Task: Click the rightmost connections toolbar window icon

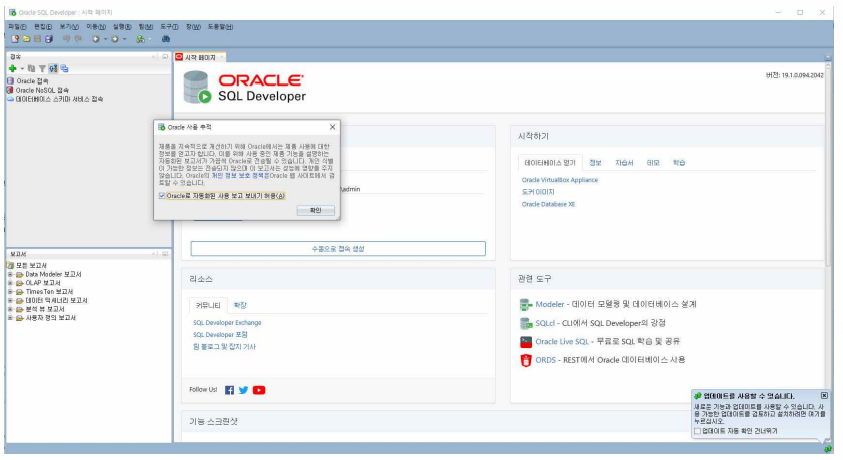Action: pyautogui.click(x=65, y=68)
